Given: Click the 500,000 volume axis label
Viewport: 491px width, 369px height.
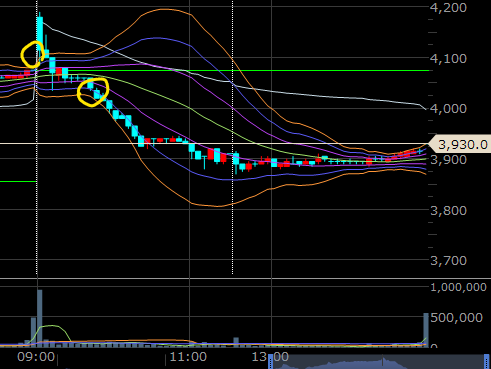Looking at the screenshot, I should (456, 318).
